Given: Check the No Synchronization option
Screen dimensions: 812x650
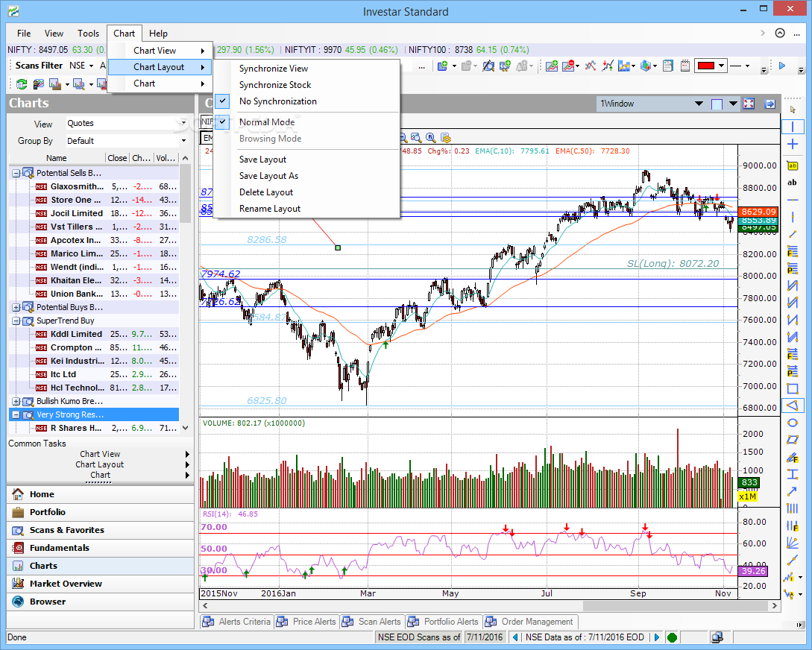Looking at the screenshot, I should point(277,101).
